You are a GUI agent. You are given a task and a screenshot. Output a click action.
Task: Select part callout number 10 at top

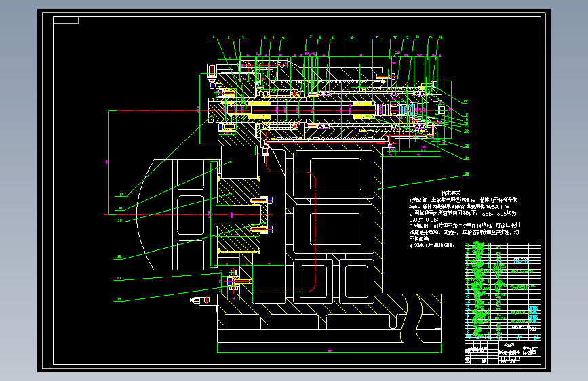tap(351, 37)
